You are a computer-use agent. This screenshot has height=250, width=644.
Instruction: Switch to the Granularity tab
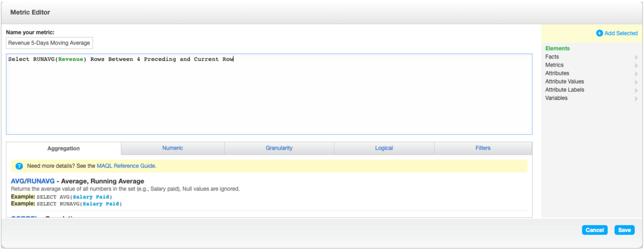pyautogui.click(x=279, y=148)
